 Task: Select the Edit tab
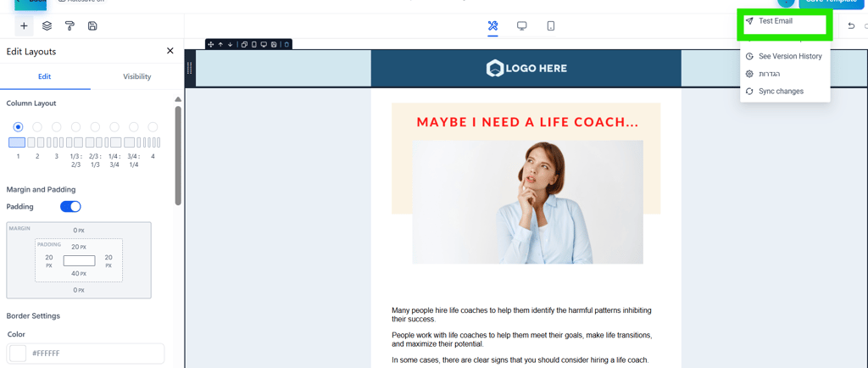(x=45, y=76)
